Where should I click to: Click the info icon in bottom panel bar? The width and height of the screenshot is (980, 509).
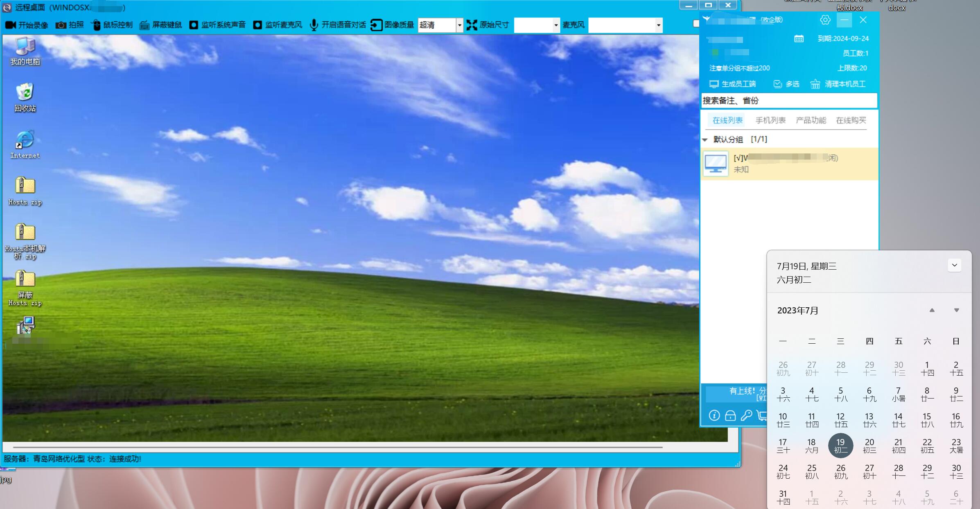point(714,416)
